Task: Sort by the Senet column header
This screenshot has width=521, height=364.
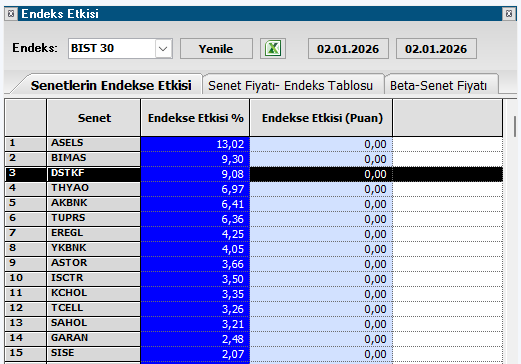Action: pos(94,118)
